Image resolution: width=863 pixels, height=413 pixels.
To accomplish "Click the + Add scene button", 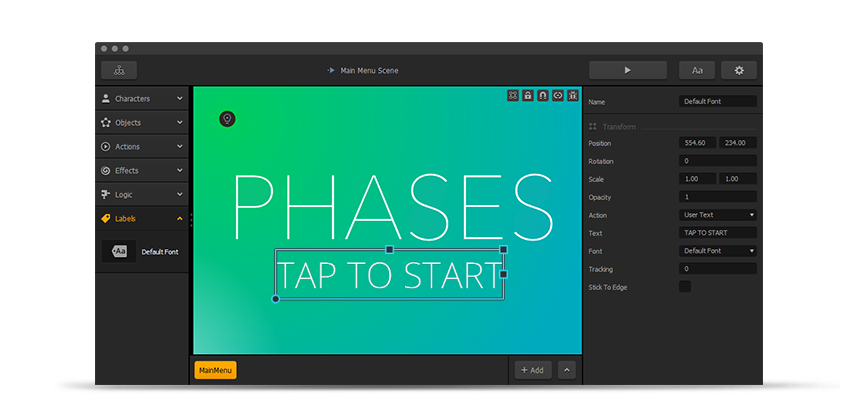I will click(x=533, y=370).
